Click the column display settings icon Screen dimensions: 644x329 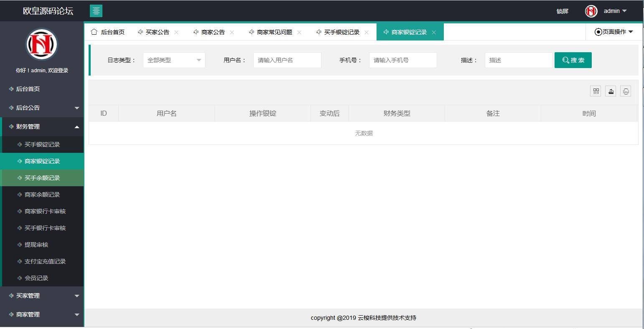(596, 91)
